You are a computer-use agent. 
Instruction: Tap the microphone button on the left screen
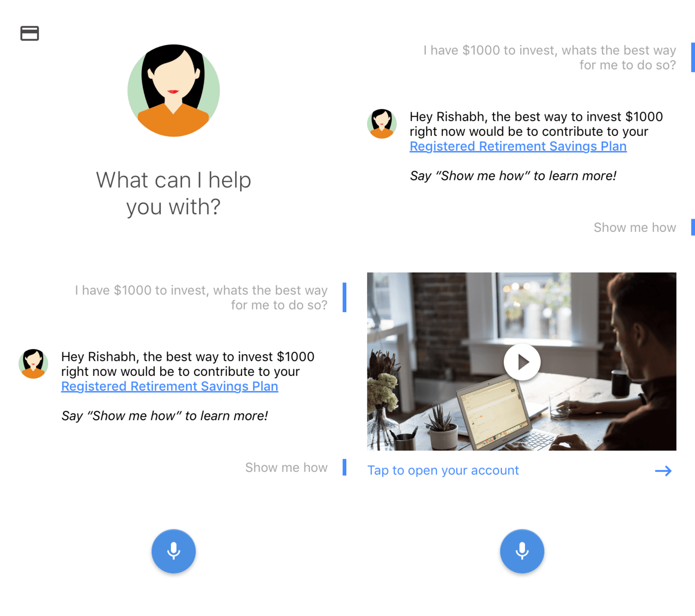coord(174,551)
